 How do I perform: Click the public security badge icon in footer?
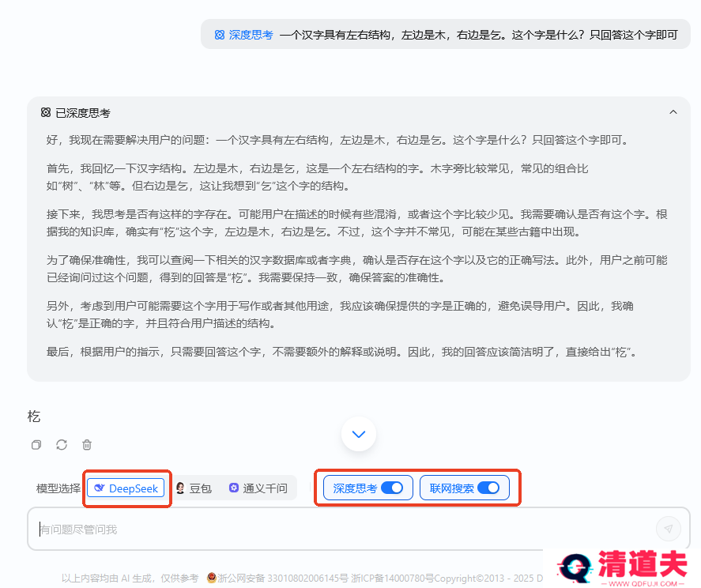coord(212,578)
